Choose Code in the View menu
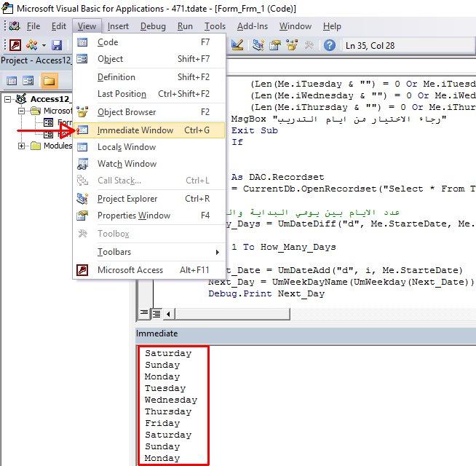Viewport: 476px width, 466px height. point(149,42)
